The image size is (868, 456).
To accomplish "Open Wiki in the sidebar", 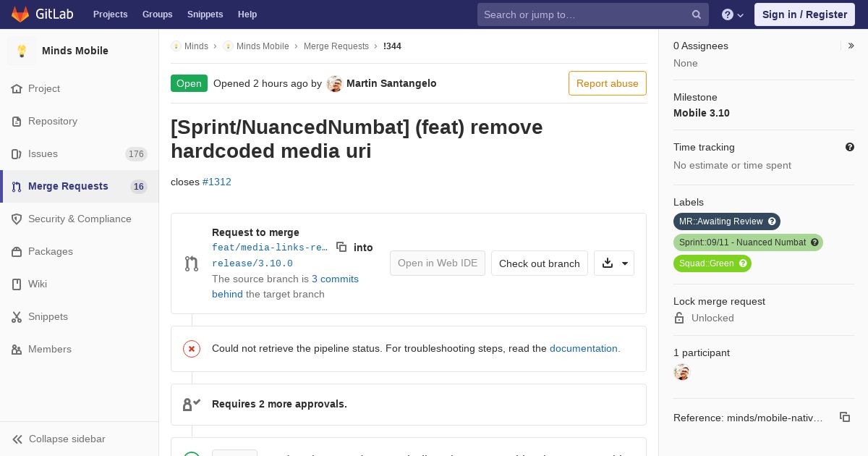I will click(38, 284).
